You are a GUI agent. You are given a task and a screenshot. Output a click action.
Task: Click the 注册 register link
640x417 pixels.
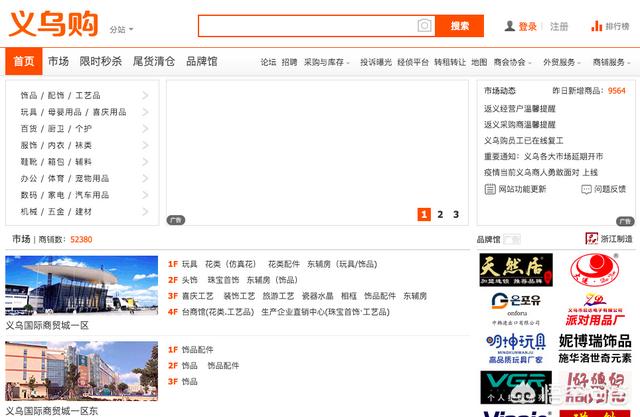(559, 27)
